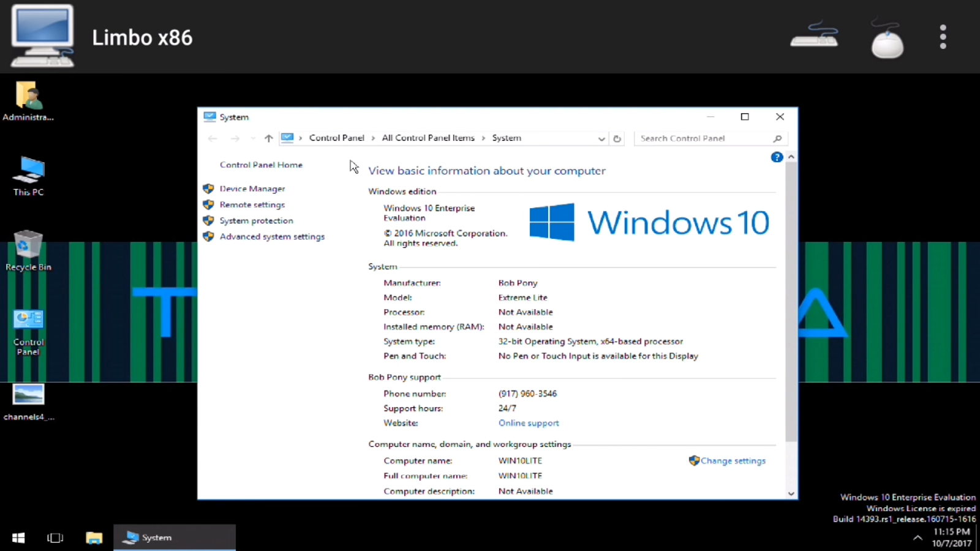The width and height of the screenshot is (980, 551).
Task: Click the Computer name value WIN10LITE
Action: tap(520, 460)
